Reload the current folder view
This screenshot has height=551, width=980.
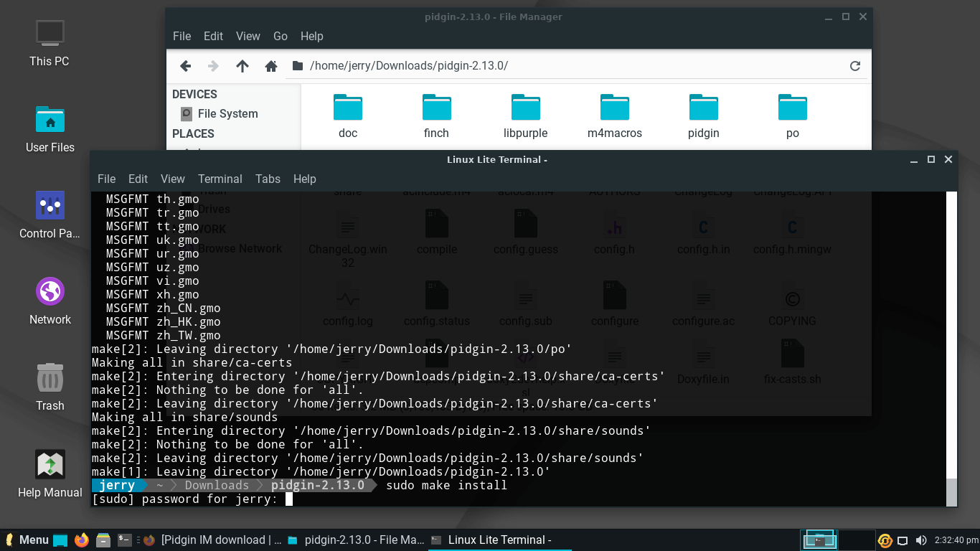coord(854,66)
